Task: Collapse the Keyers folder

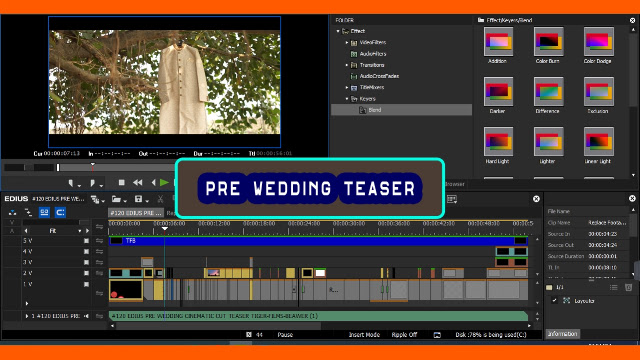Action: (x=347, y=99)
